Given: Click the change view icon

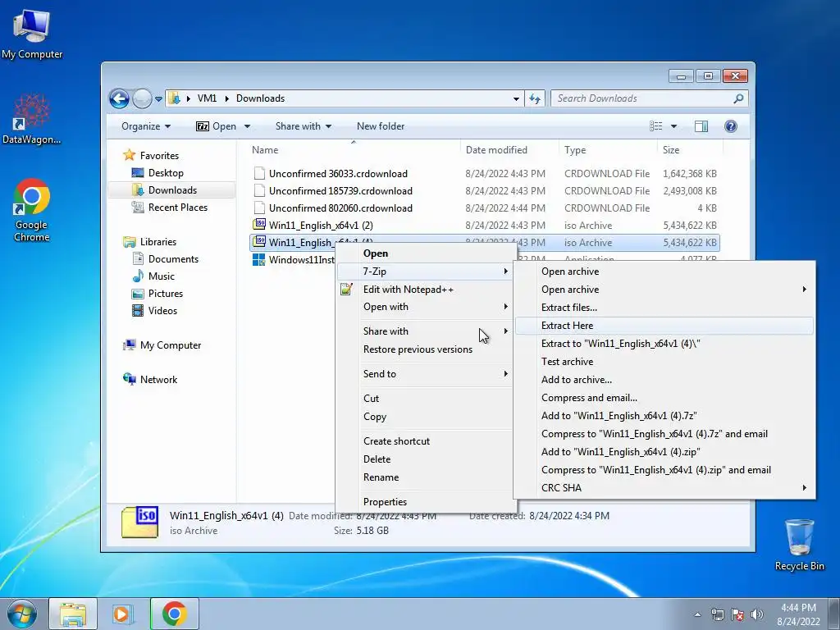Looking at the screenshot, I should [x=655, y=126].
